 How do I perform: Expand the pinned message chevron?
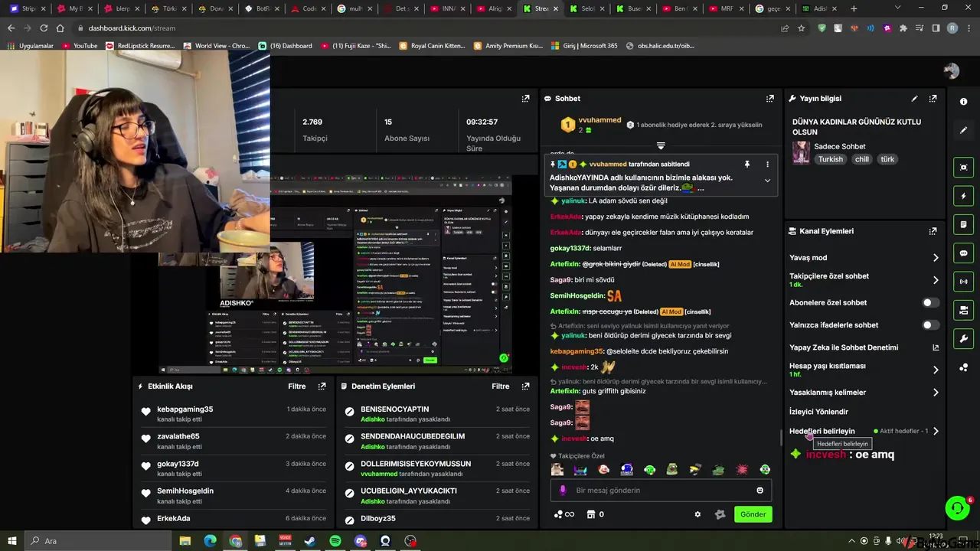tap(767, 181)
